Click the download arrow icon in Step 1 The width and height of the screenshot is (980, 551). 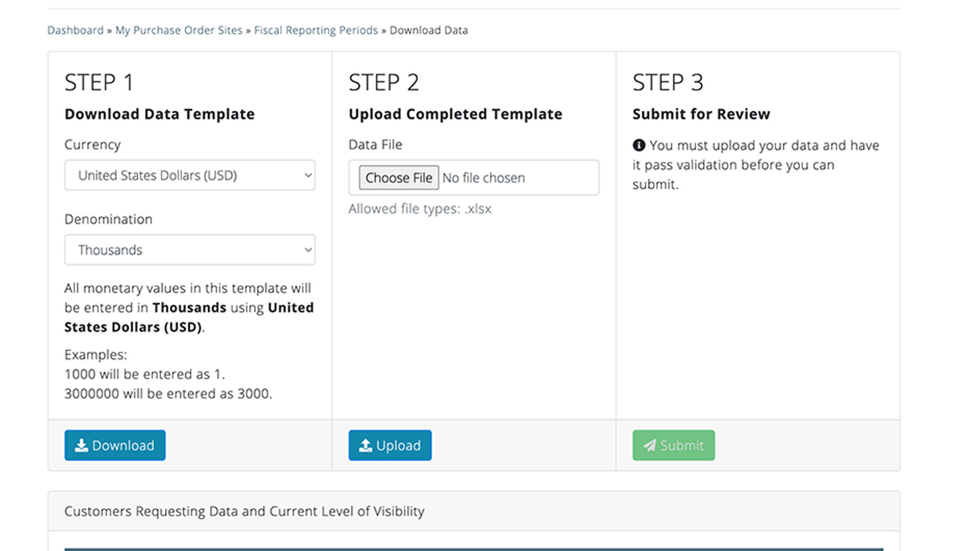coord(81,445)
